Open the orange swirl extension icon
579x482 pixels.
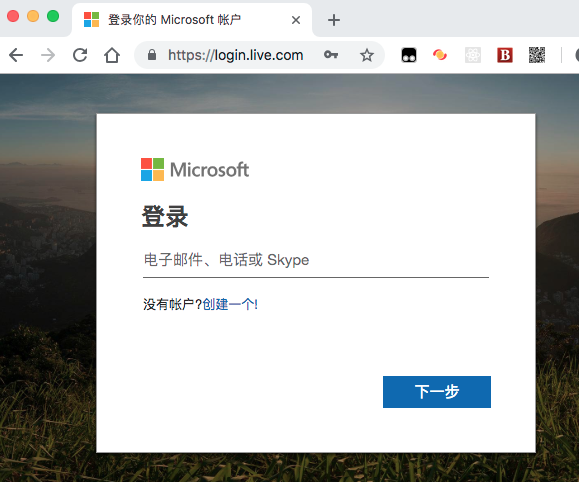(x=440, y=55)
